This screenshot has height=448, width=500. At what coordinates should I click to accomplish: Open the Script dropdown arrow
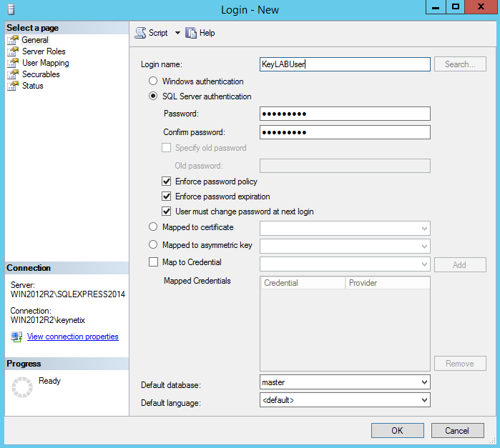[177, 33]
